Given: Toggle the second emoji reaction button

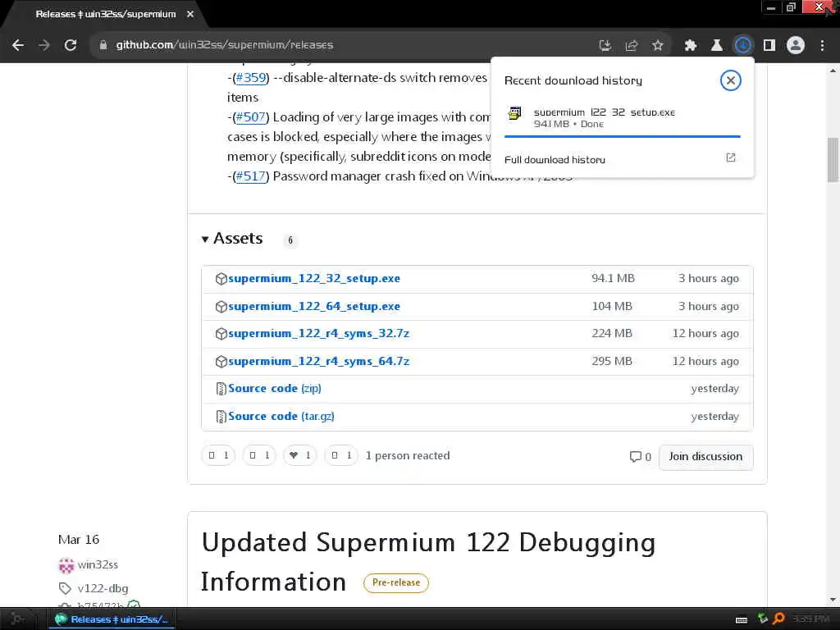Looking at the screenshot, I should (x=259, y=455).
